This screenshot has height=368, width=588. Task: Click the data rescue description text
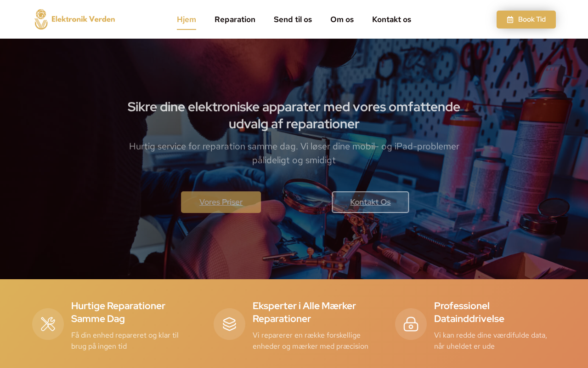[491, 340]
